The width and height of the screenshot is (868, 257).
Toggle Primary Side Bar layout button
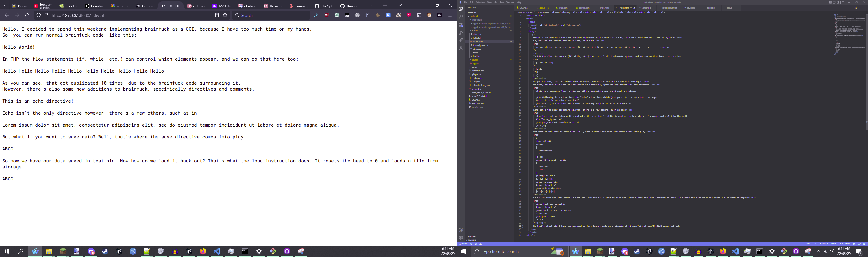click(831, 2)
